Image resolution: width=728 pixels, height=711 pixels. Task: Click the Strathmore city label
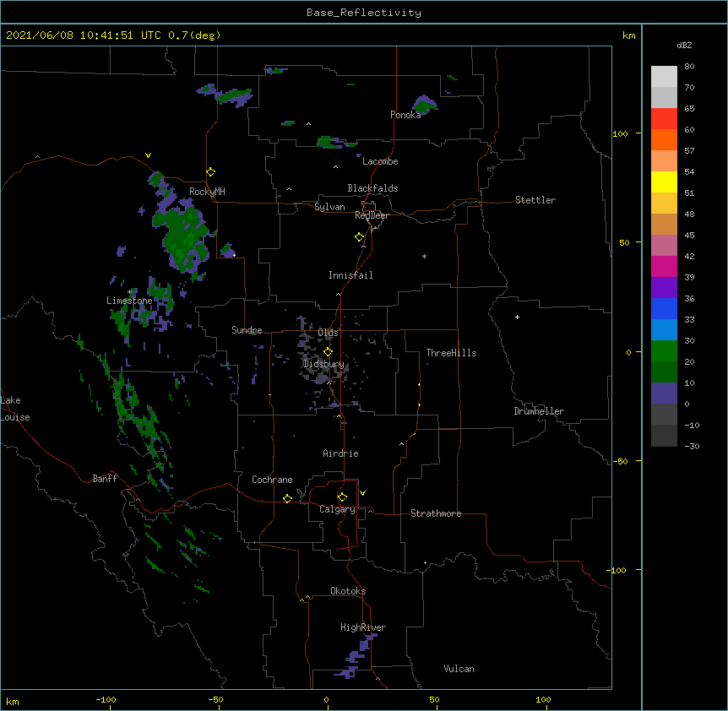(x=436, y=513)
